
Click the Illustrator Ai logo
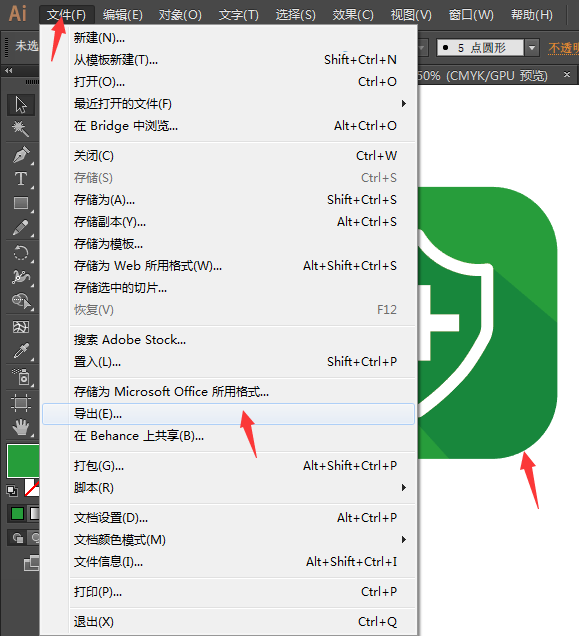18,13
